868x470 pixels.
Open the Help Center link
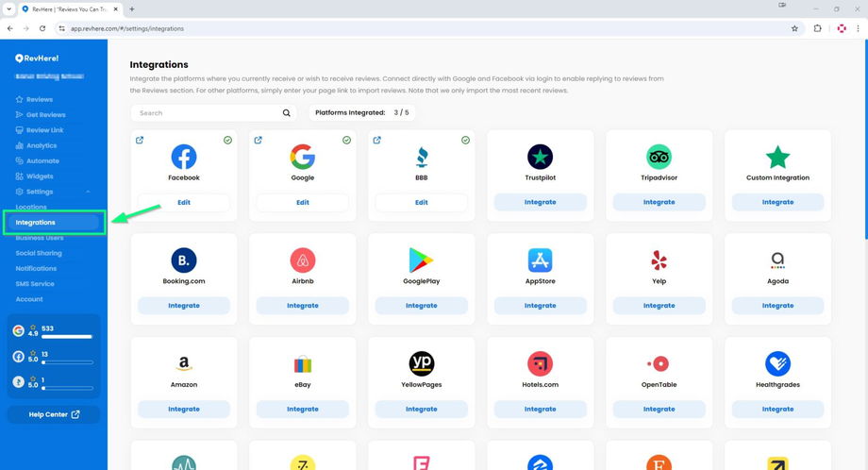coord(54,414)
